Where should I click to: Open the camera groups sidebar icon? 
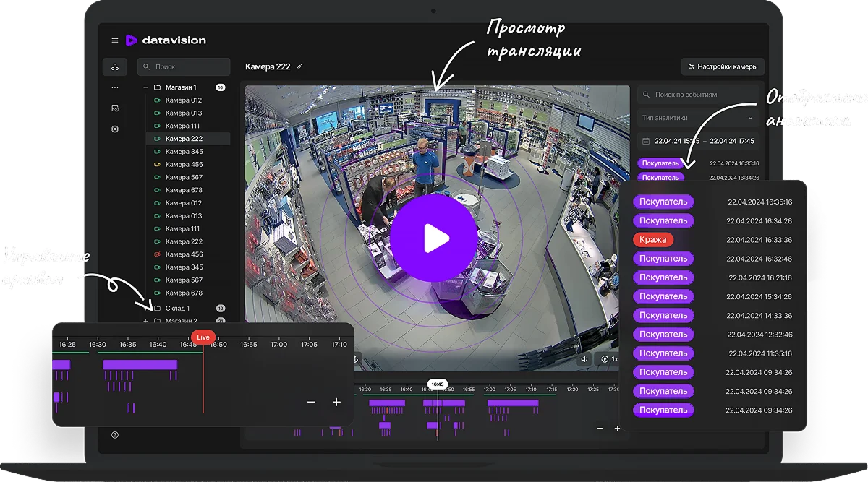[x=115, y=67]
